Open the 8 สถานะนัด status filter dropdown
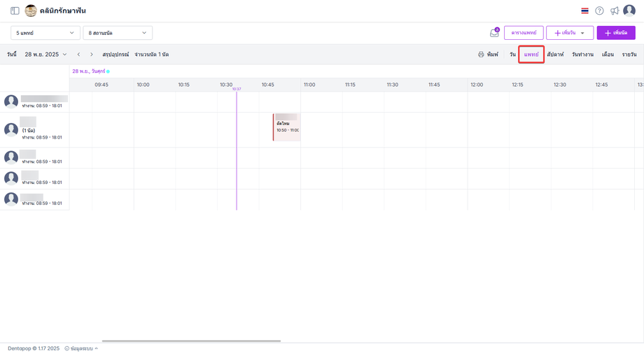644x354 pixels. pos(118,33)
